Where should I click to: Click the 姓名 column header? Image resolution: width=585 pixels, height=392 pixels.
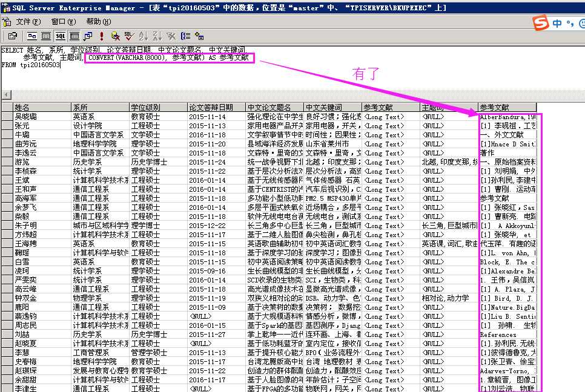click(42, 107)
